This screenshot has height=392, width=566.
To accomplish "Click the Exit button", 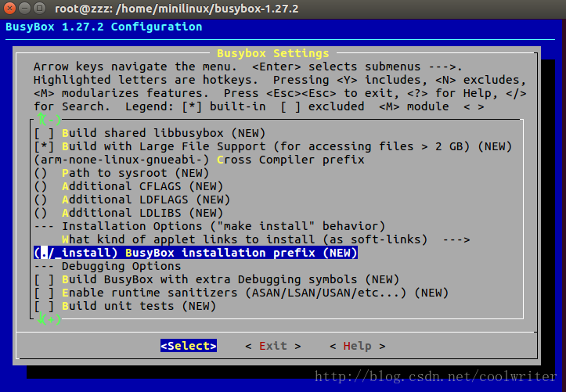I will click(x=273, y=346).
